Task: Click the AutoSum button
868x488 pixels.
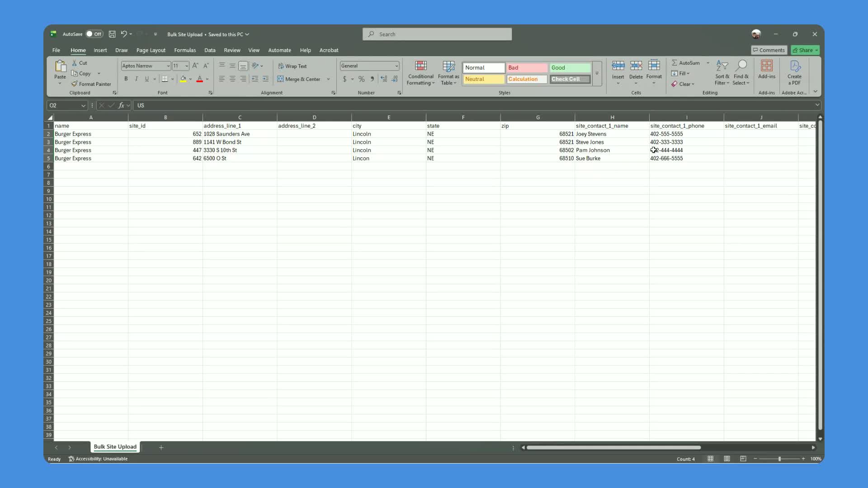Action: click(x=686, y=63)
